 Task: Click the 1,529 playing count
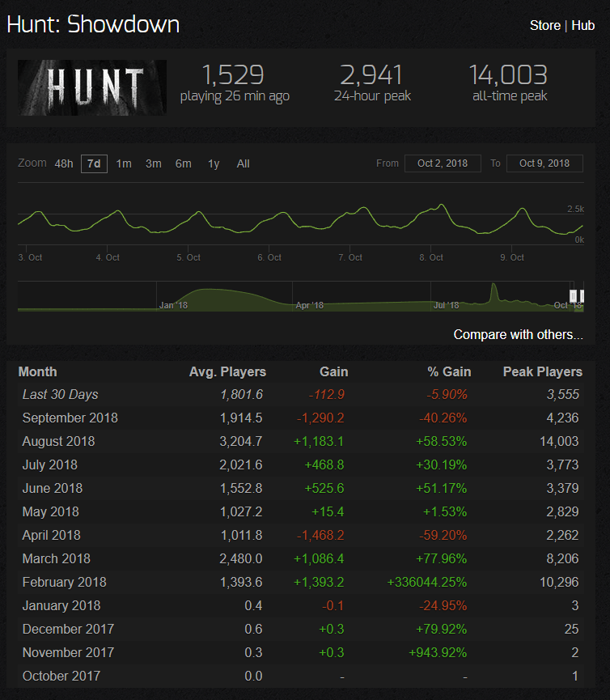(x=233, y=74)
